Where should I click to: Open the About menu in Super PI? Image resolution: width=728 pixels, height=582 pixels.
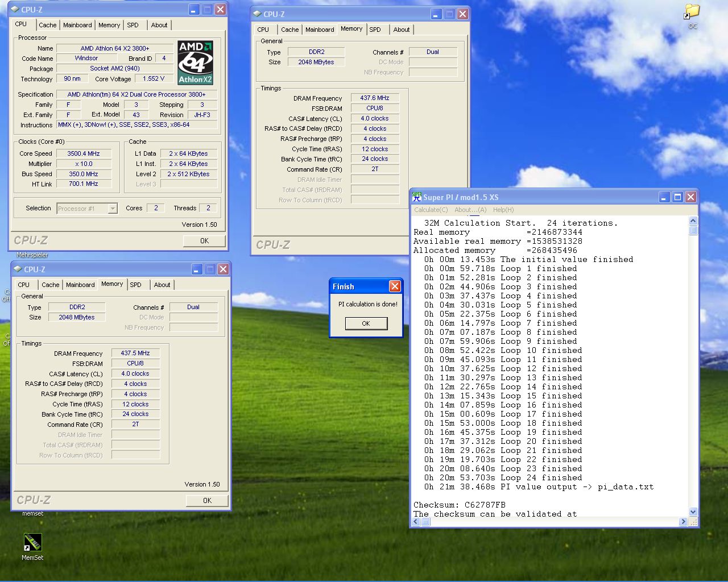click(470, 210)
